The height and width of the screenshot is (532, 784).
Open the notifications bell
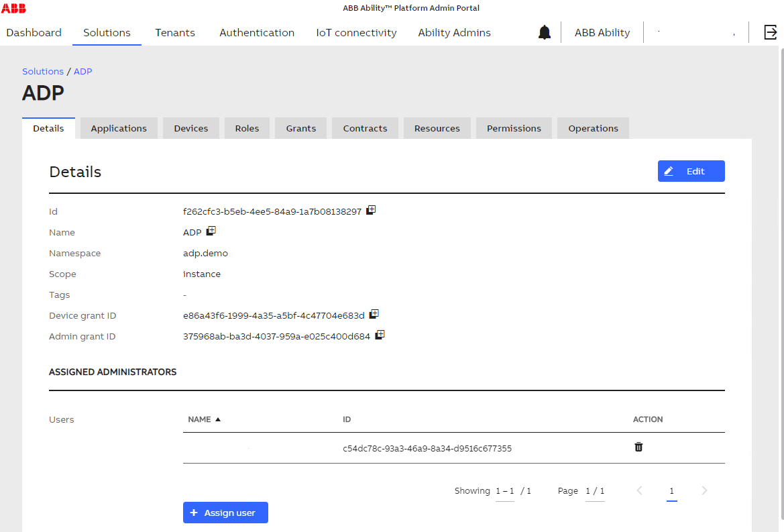pos(545,32)
